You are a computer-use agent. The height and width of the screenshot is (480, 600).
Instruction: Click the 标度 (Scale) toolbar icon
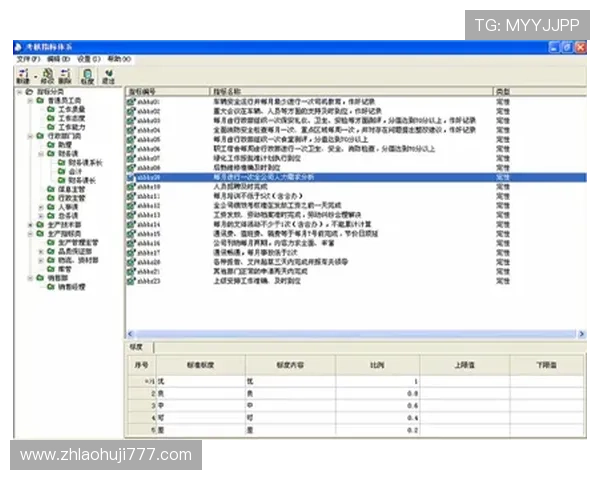(87, 75)
